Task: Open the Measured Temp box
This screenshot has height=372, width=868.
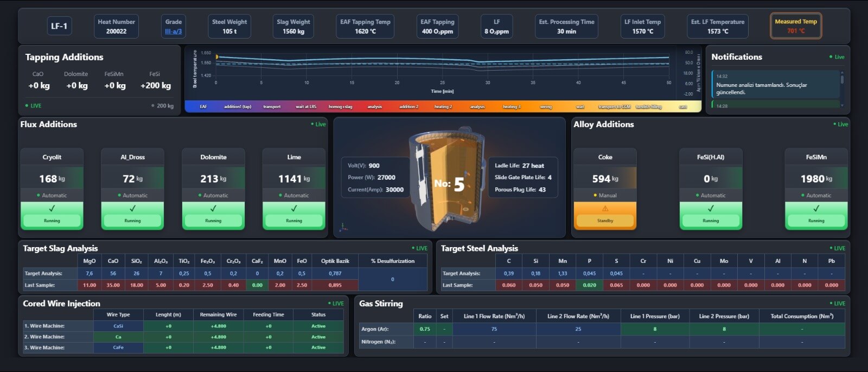Action: [795, 26]
